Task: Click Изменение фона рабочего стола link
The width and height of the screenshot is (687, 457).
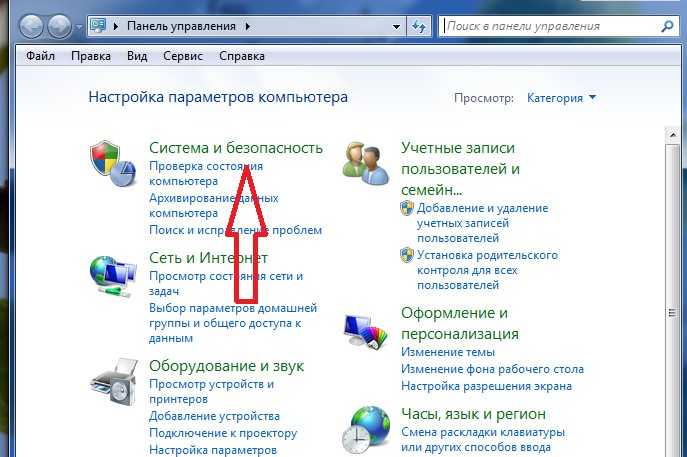Action: point(492,369)
